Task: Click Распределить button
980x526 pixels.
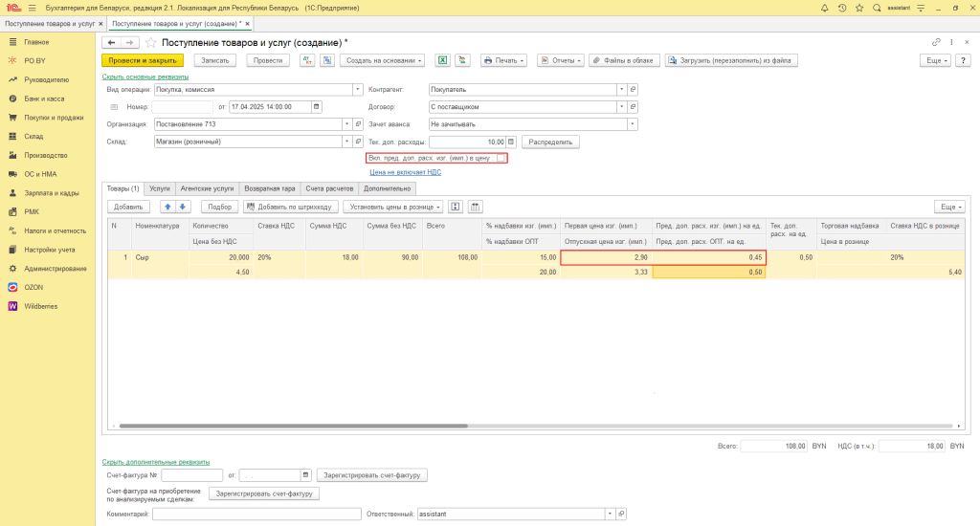Action: [550, 142]
